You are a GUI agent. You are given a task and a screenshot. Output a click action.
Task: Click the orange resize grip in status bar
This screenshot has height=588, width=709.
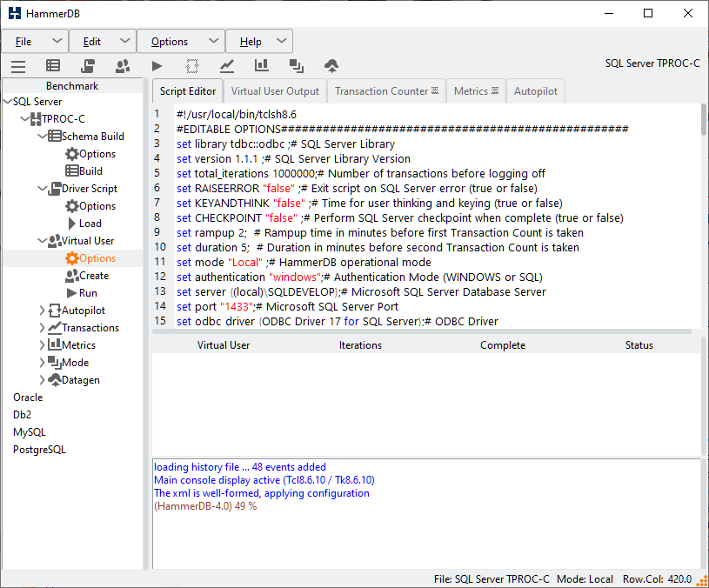[703, 581]
